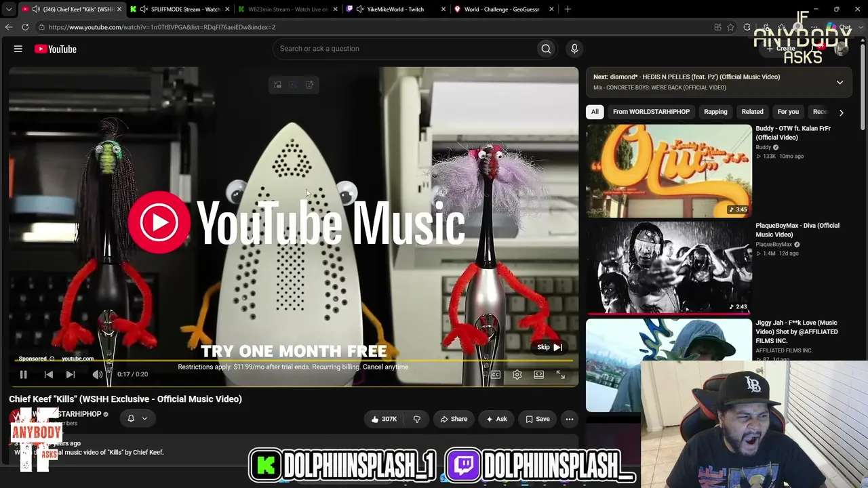This screenshot has width=868, height=488.
Task: Switch to the YikeMikeWorld Twitch tab
Action: [396, 9]
